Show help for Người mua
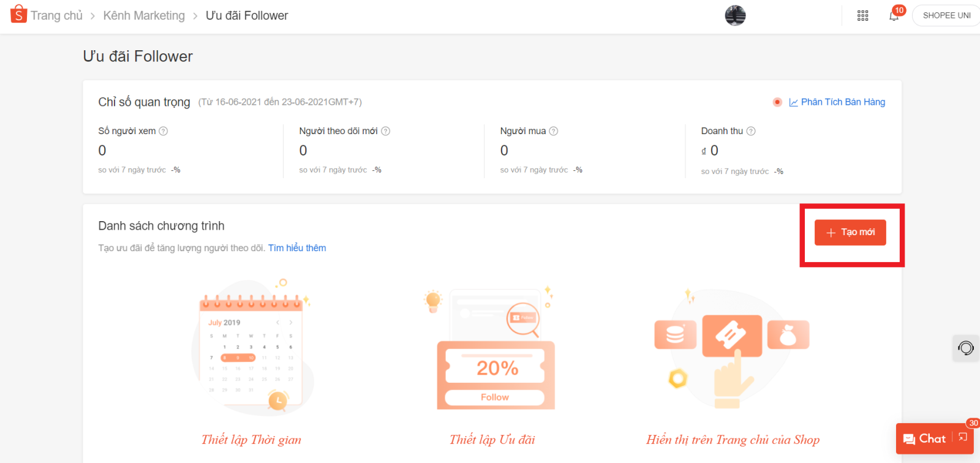The height and width of the screenshot is (463, 980). pyautogui.click(x=554, y=131)
